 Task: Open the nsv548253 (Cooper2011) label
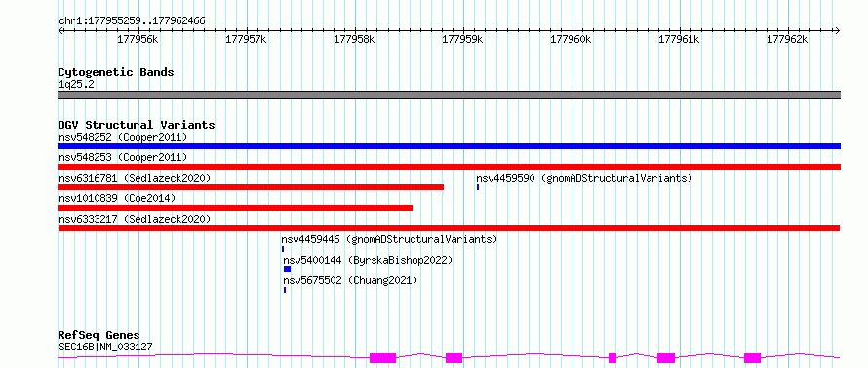[x=123, y=157]
